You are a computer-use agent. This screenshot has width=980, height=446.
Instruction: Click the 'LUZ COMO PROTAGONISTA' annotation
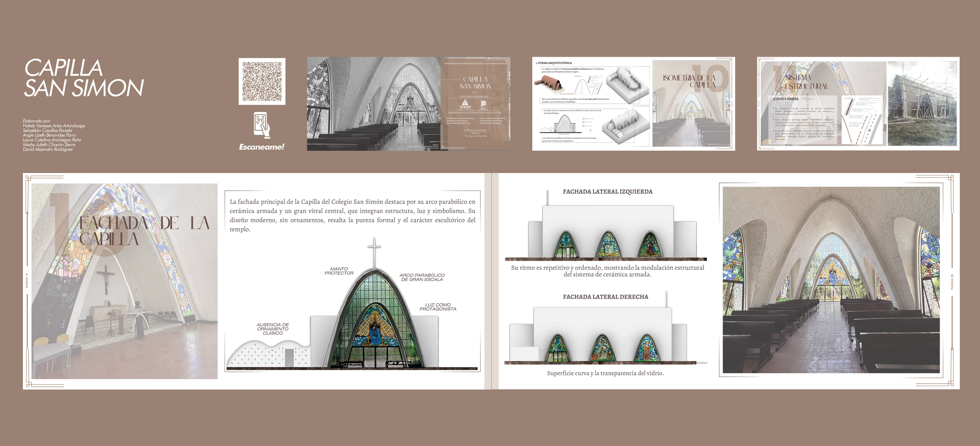coord(437,307)
